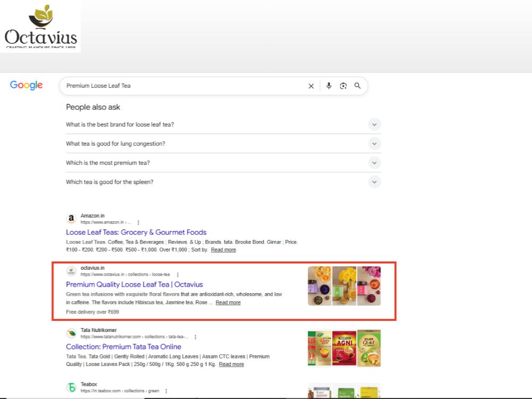Open the Google logo homepage

[x=26, y=85]
